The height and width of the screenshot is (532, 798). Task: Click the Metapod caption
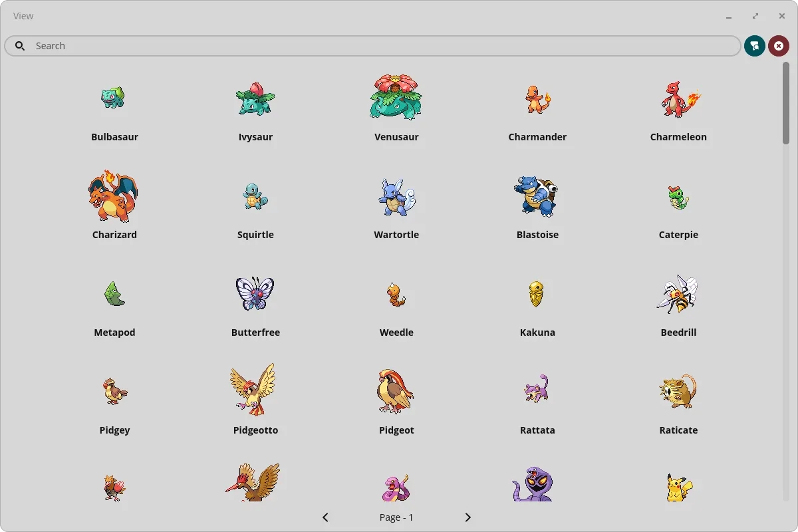(x=114, y=332)
